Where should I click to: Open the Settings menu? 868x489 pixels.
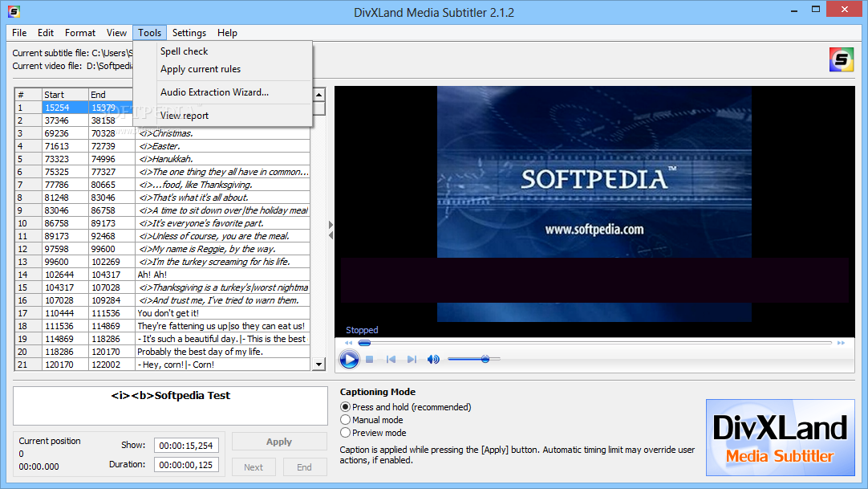click(189, 33)
